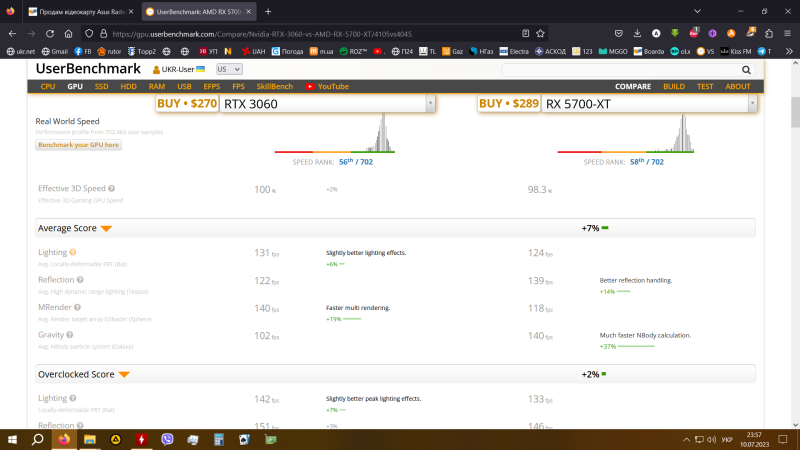Click the help icon beside Gravity
800x450 pixels.
(71, 335)
